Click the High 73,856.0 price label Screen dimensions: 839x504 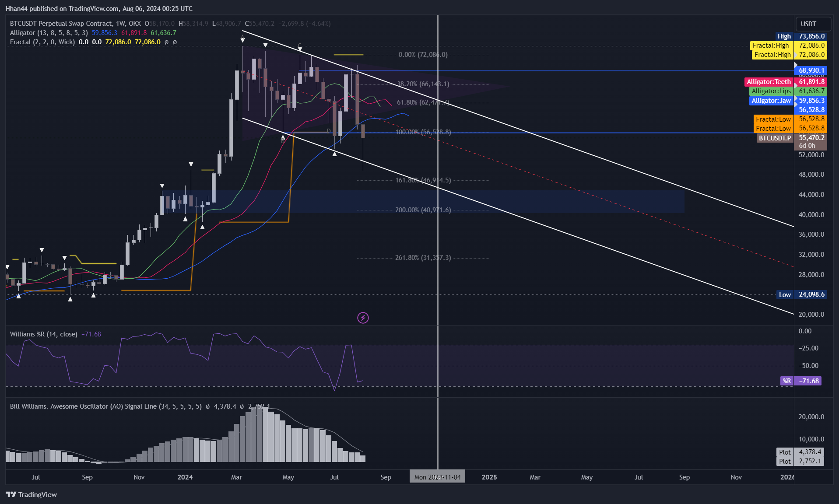(x=800, y=36)
